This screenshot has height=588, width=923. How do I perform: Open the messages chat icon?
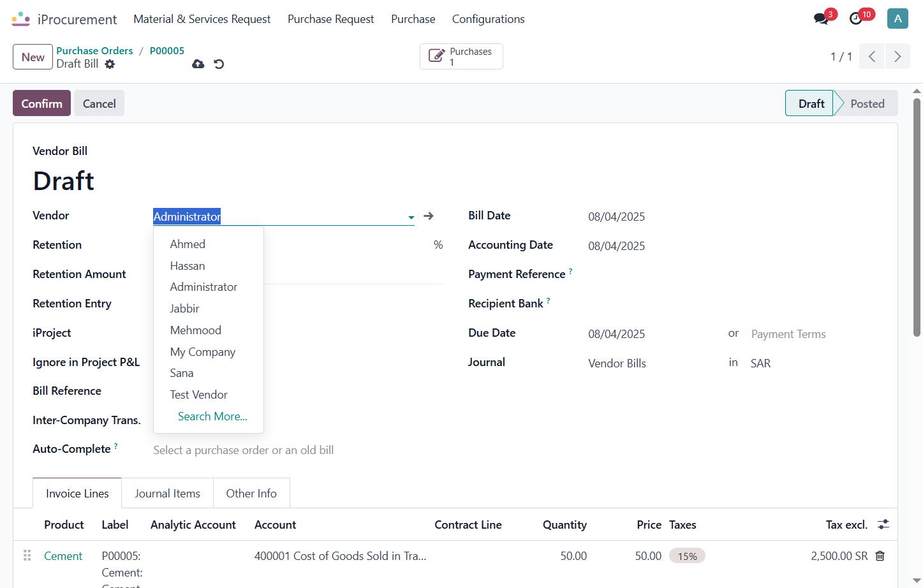click(821, 19)
